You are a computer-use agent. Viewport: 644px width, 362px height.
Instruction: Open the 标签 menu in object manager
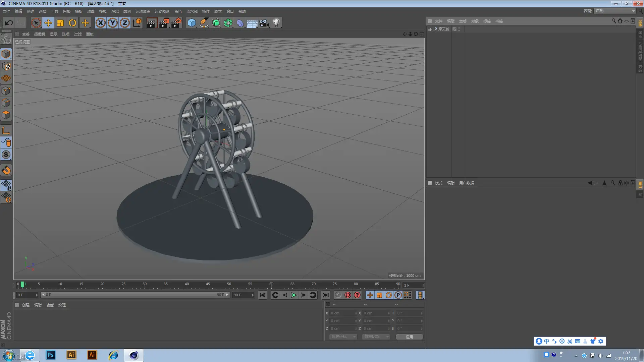click(487, 21)
